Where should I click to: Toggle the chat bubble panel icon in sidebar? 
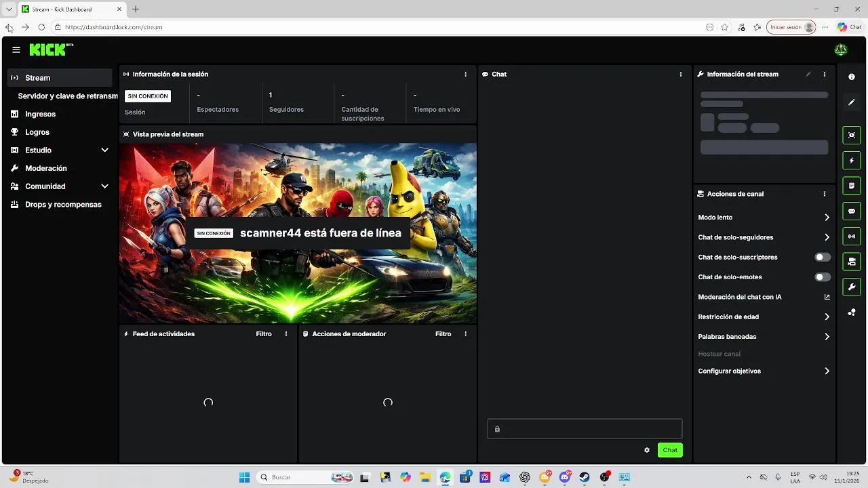pos(852,211)
